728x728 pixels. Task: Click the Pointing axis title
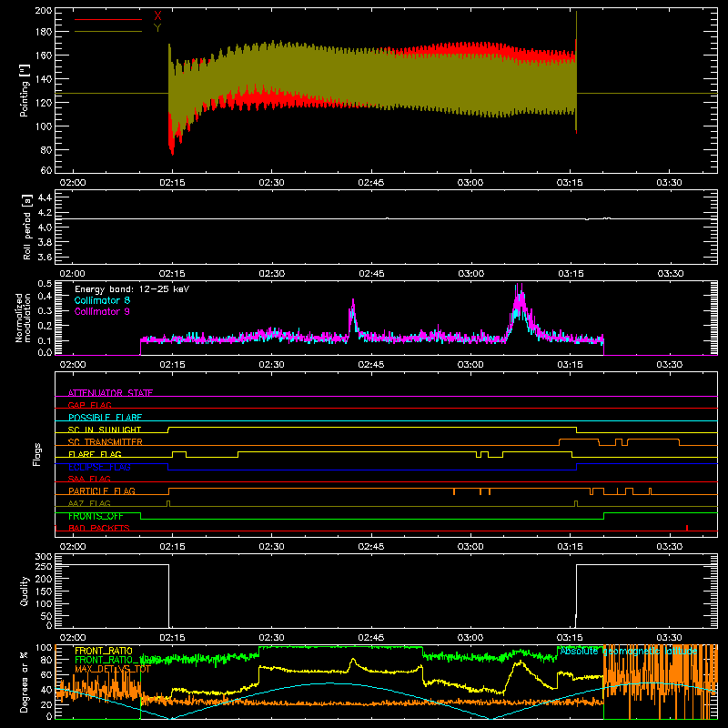25,90
